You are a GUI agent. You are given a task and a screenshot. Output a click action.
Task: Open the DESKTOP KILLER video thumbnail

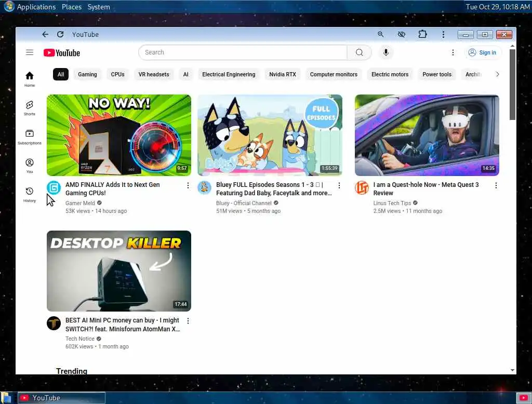(119, 271)
